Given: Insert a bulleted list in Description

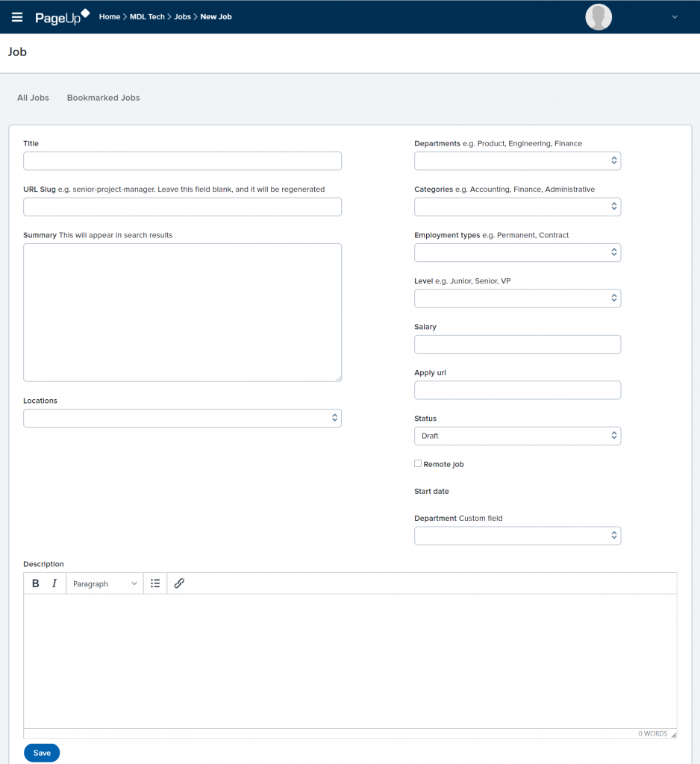Looking at the screenshot, I should coord(155,583).
